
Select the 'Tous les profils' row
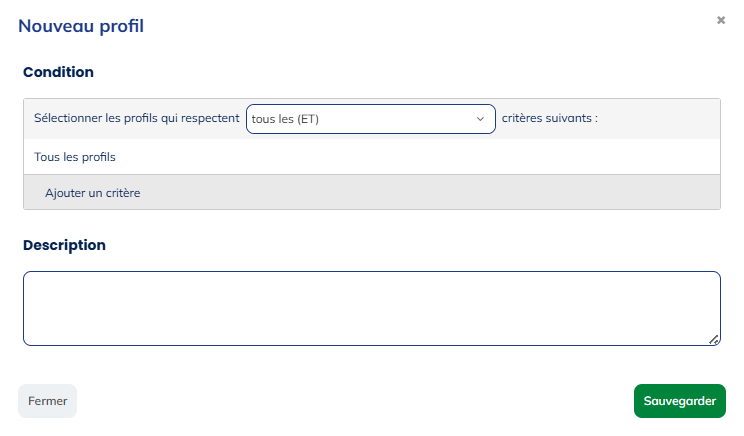coord(75,157)
